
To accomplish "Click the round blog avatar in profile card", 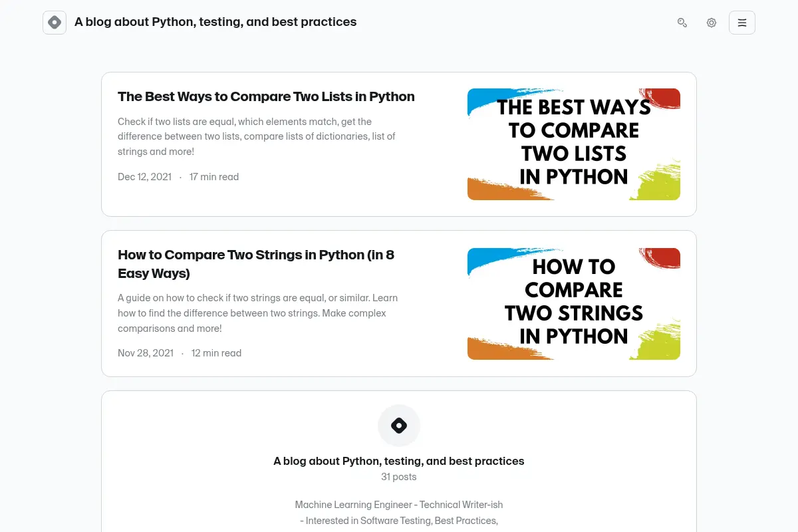I will (399, 426).
